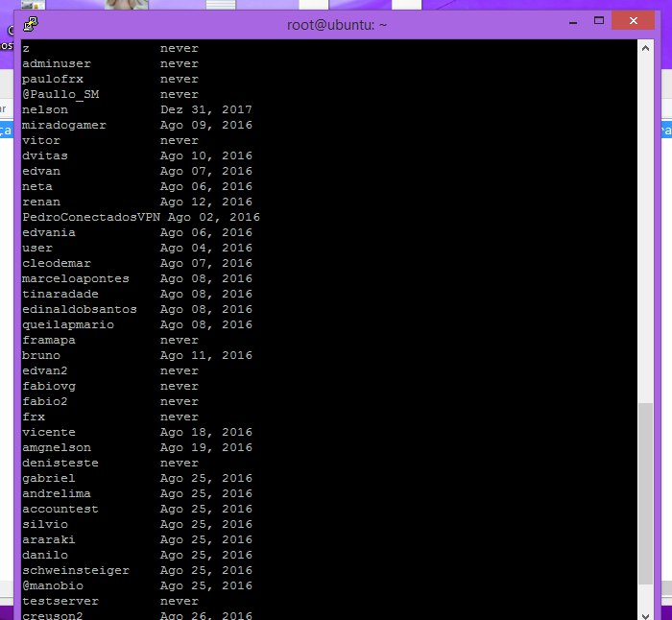
Task: Click the date Ago 19, 2016
Action: pos(206,448)
